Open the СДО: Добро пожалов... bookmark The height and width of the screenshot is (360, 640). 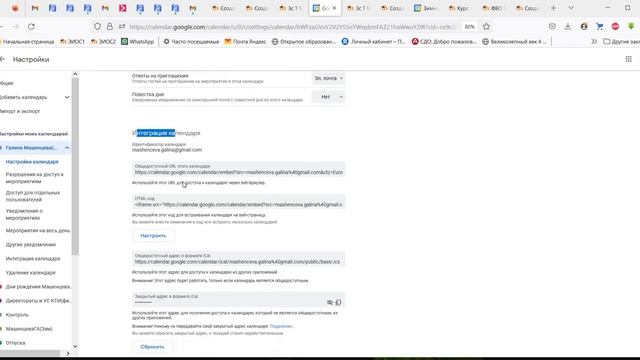coord(444,42)
